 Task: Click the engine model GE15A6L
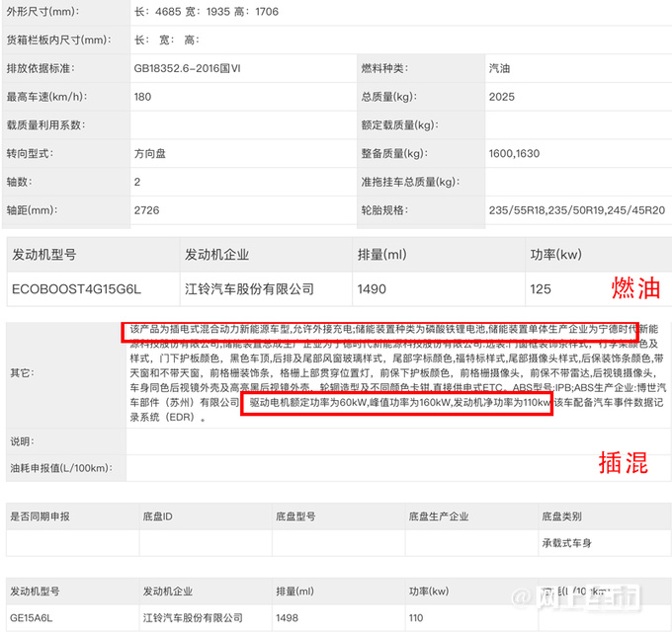click(x=31, y=618)
